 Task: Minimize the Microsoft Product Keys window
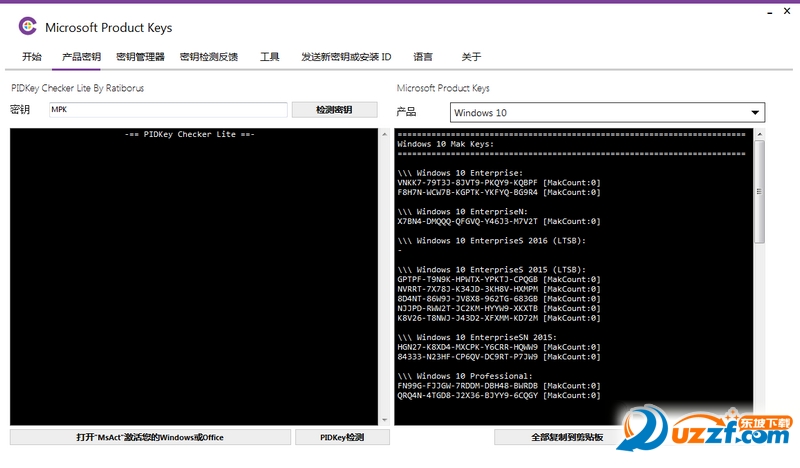(x=770, y=12)
